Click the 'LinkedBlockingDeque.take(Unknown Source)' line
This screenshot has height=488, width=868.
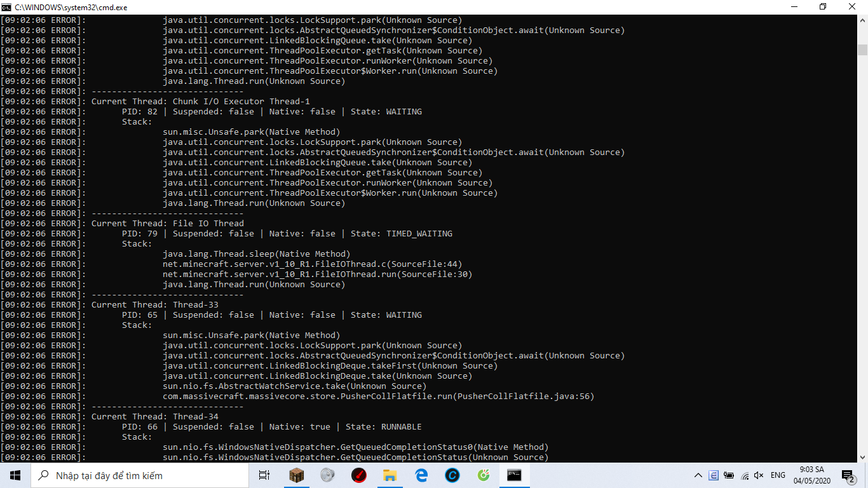coord(318,376)
